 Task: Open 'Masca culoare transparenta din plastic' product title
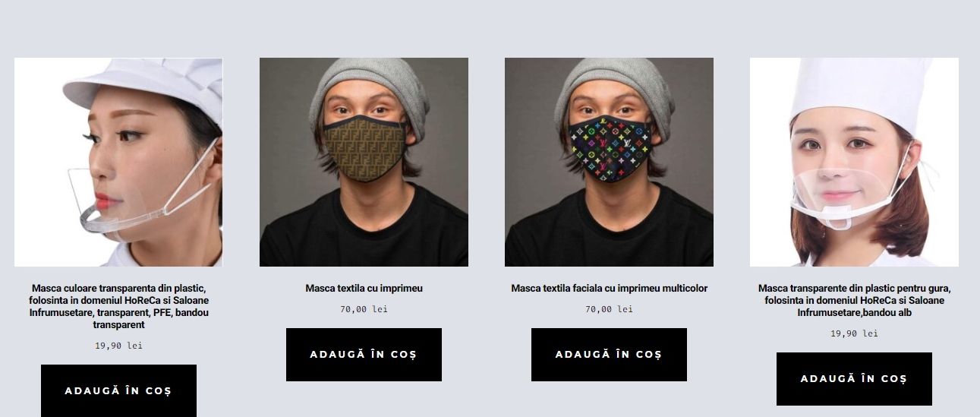pyautogui.click(x=118, y=307)
